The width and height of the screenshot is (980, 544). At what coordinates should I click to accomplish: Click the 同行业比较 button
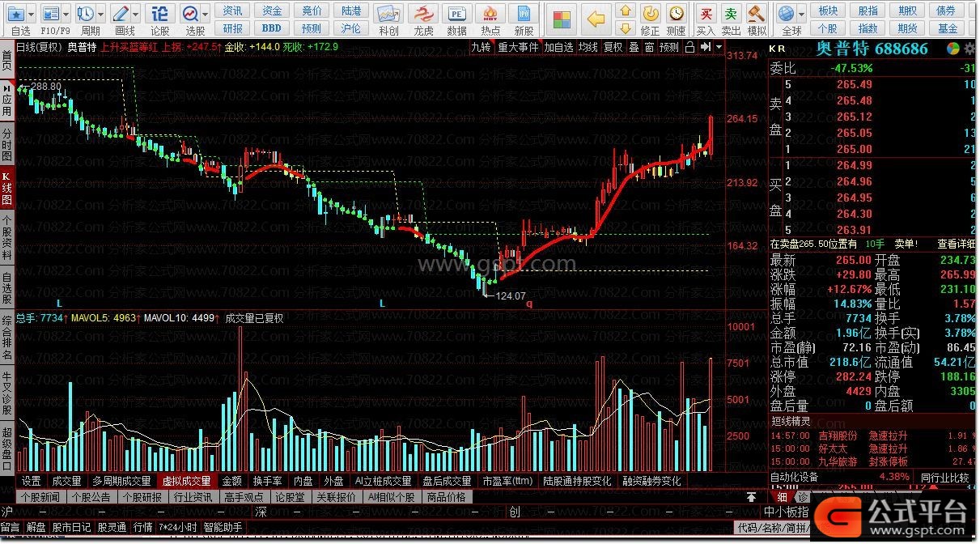click(945, 477)
